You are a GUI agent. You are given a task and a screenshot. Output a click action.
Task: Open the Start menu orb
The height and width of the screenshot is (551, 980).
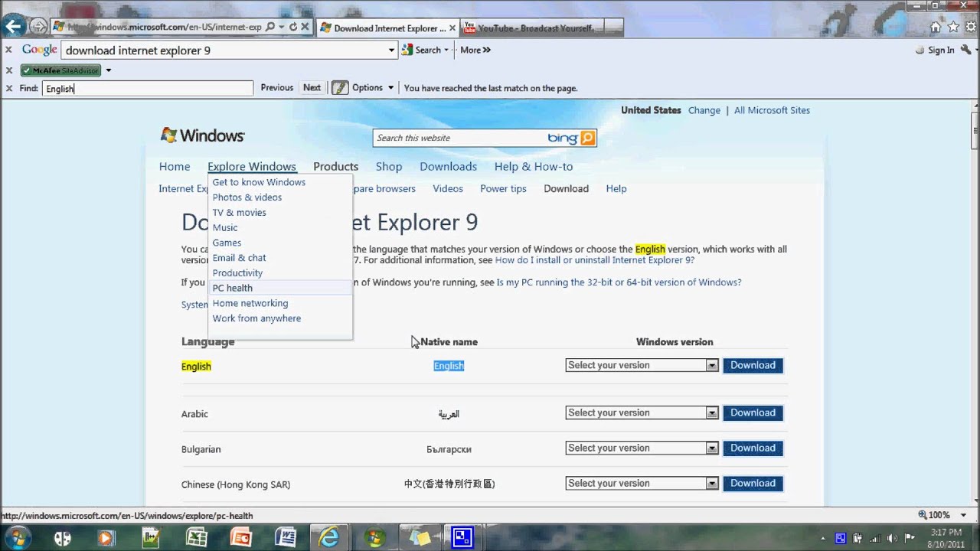tap(18, 537)
